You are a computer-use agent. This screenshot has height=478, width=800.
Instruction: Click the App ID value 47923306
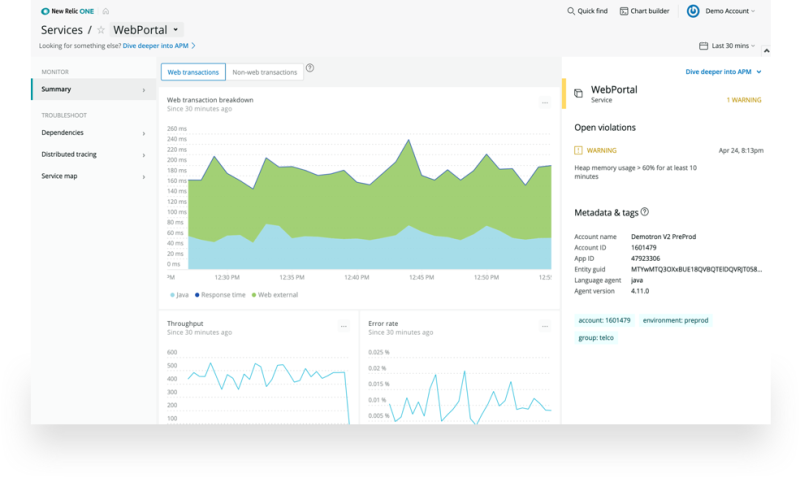click(x=645, y=259)
